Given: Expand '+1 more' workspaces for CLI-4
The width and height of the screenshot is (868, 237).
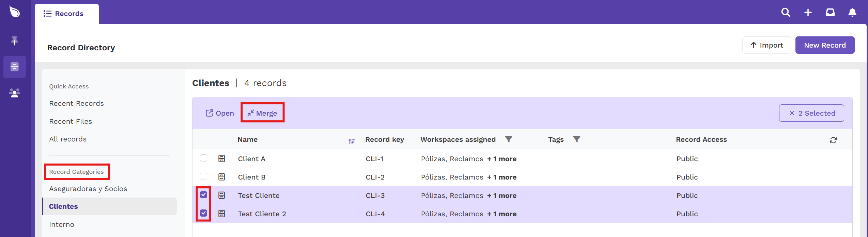Looking at the screenshot, I should (502, 214).
